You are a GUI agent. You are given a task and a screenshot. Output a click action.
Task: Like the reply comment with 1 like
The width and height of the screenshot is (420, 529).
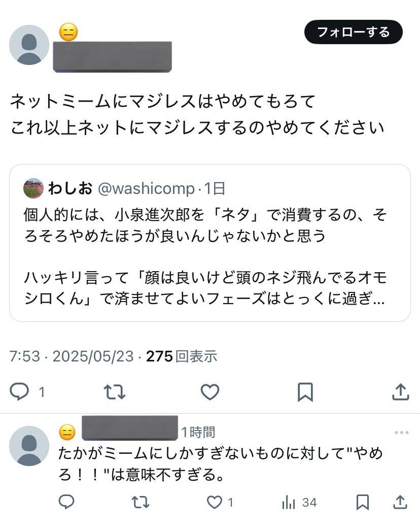click(215, 502)
